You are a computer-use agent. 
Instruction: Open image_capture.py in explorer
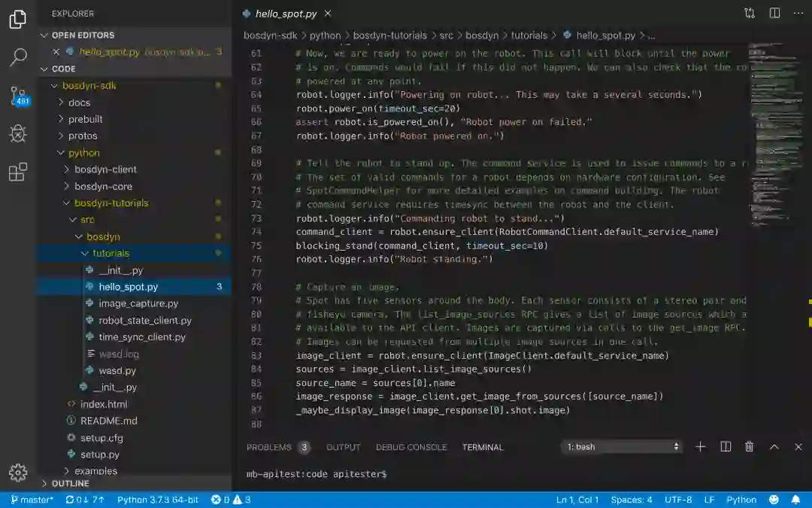(x=134, y=303)
